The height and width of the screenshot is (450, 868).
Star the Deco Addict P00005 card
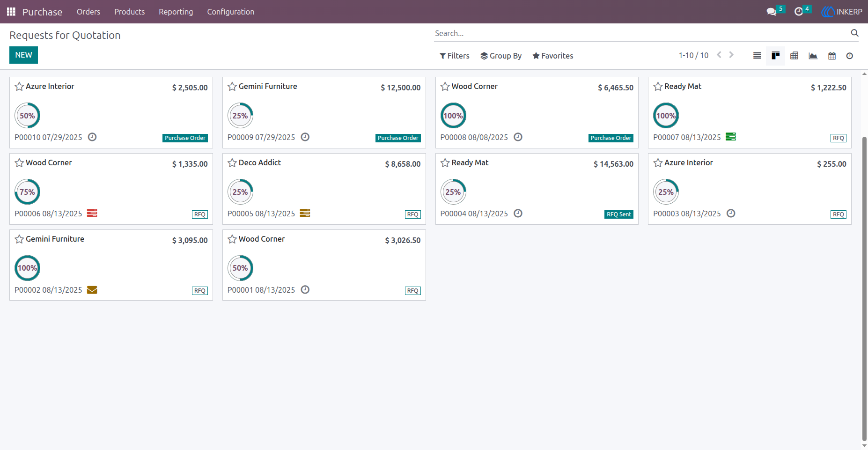pos(232,162)
